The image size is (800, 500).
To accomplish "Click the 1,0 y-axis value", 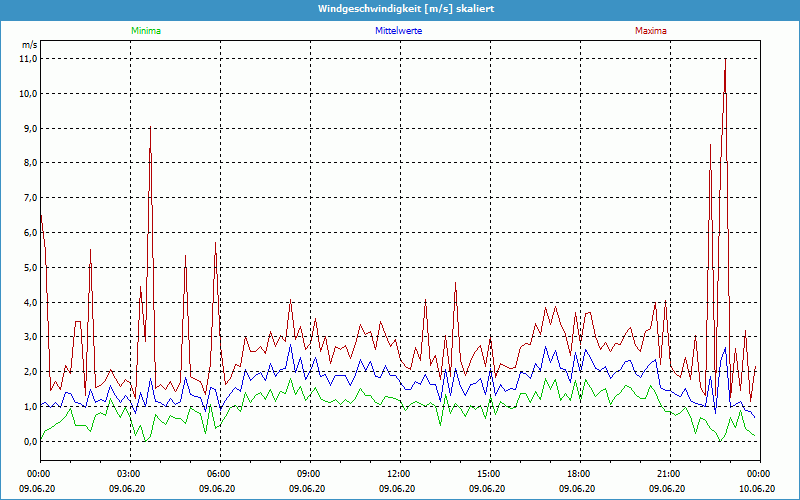I will pos(31,407).
